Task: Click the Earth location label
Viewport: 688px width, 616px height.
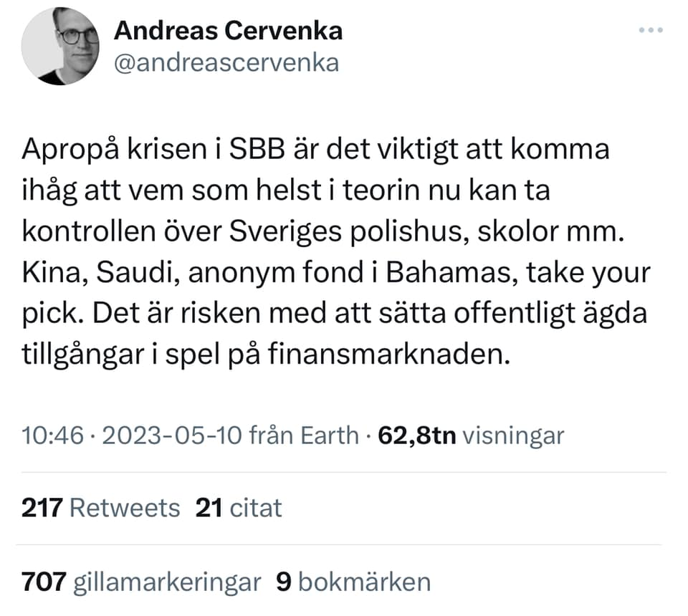Action: click(x=327, y=435)
